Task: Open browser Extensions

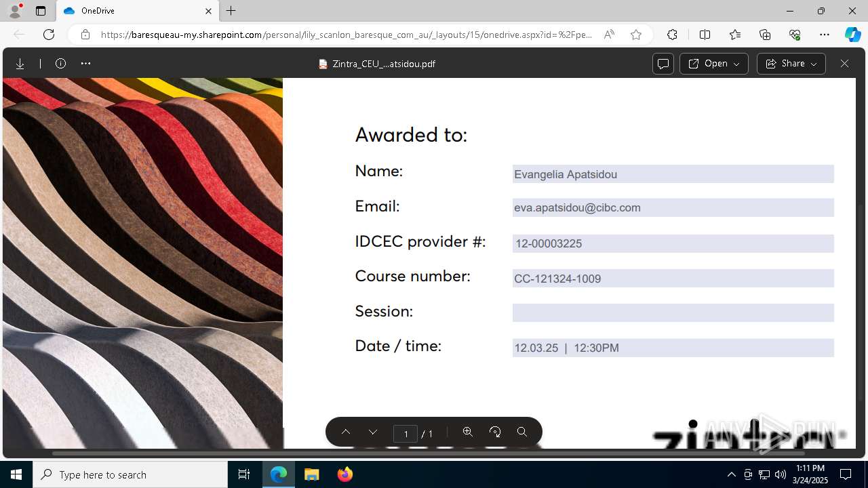Action: point(672,35)
